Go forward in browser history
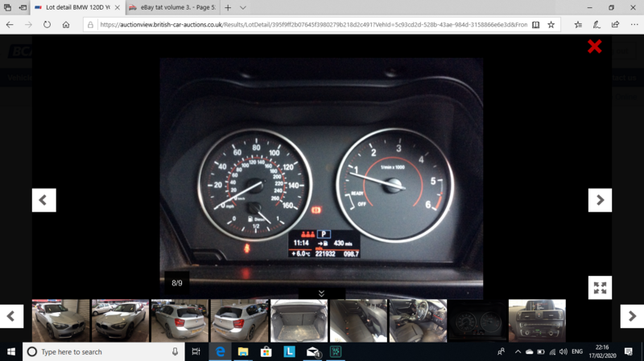 coord(28,25)
